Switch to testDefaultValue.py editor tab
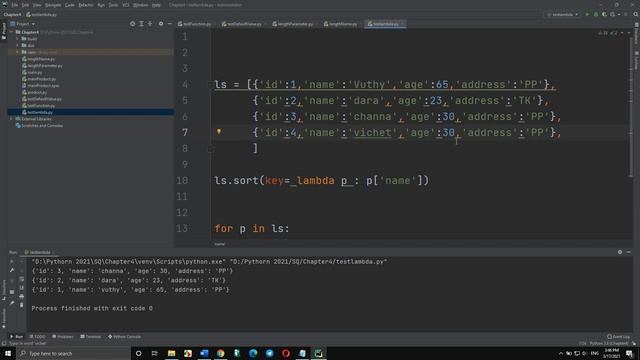The width and height of the screenshot is (640, 360). click(242, 24)
